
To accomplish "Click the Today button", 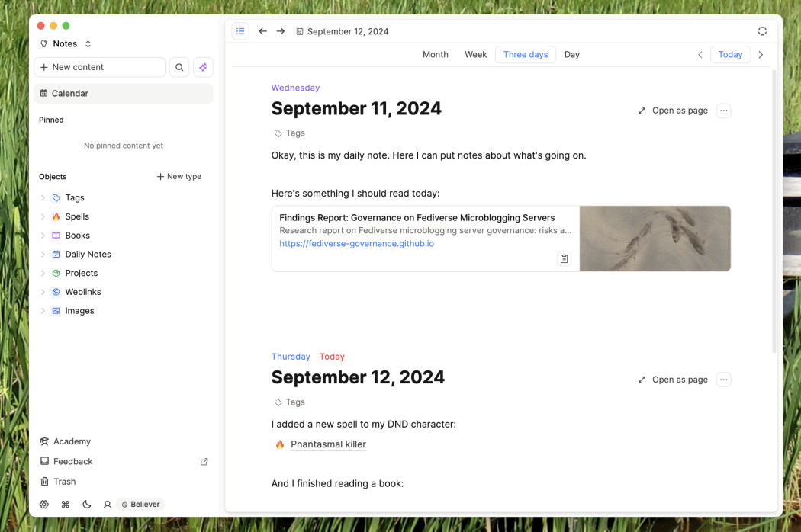I will tap(730, 55).
